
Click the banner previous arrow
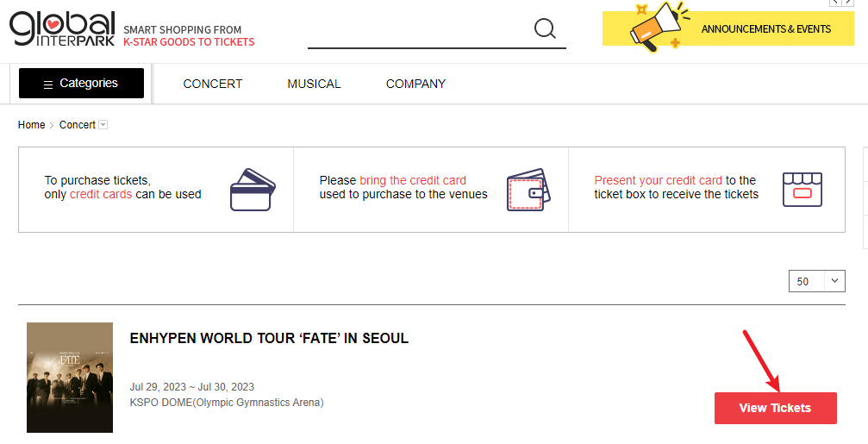pos(835,3)
